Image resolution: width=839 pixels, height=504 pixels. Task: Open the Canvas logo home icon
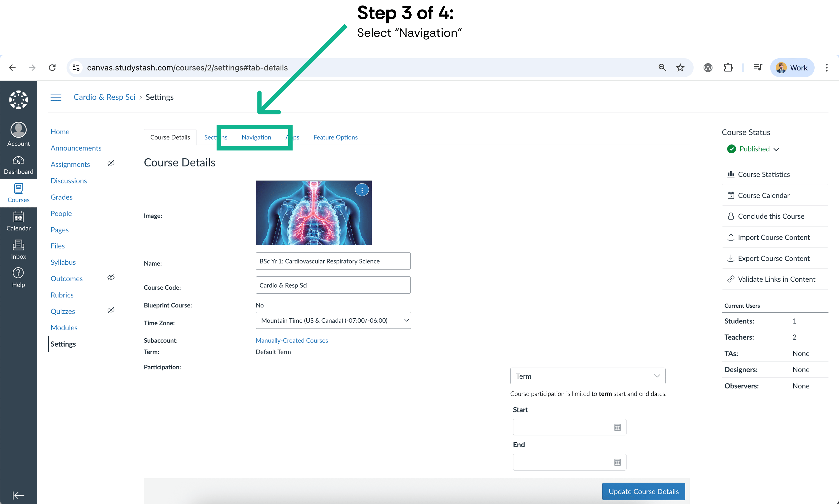(x=18, y=100)
